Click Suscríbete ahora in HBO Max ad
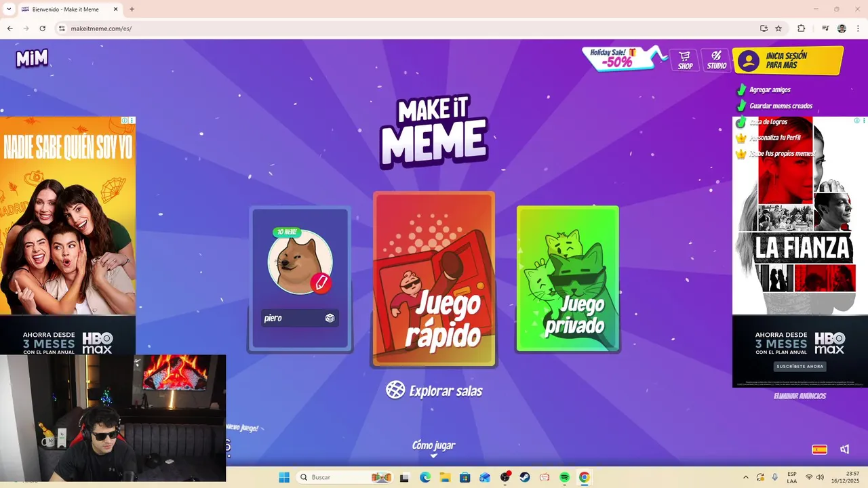 [800, 367]
